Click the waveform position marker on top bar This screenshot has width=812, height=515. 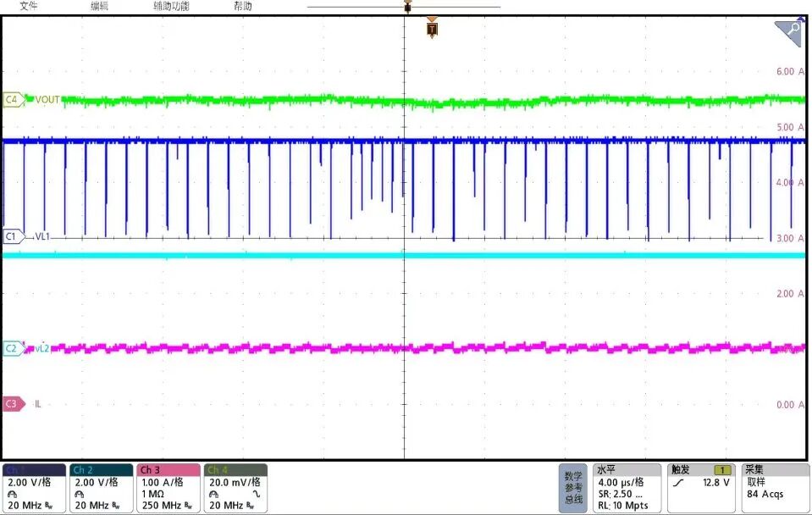point(407,8)
